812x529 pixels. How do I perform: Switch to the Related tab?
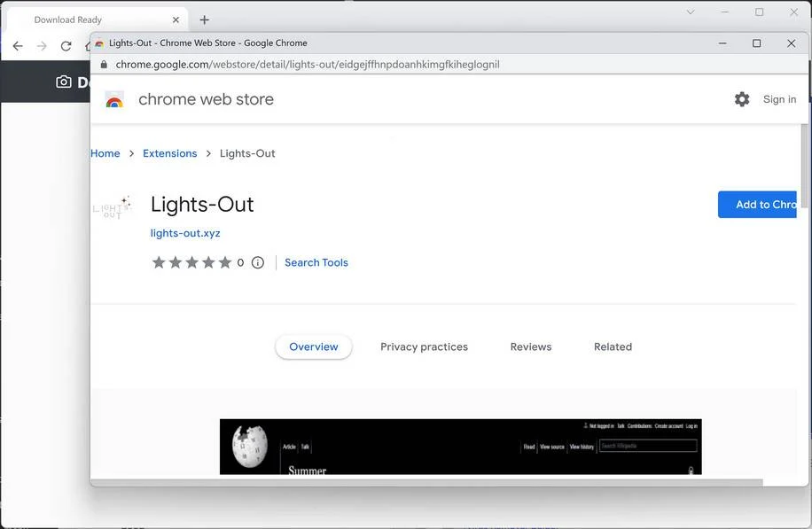coord(613,346)
